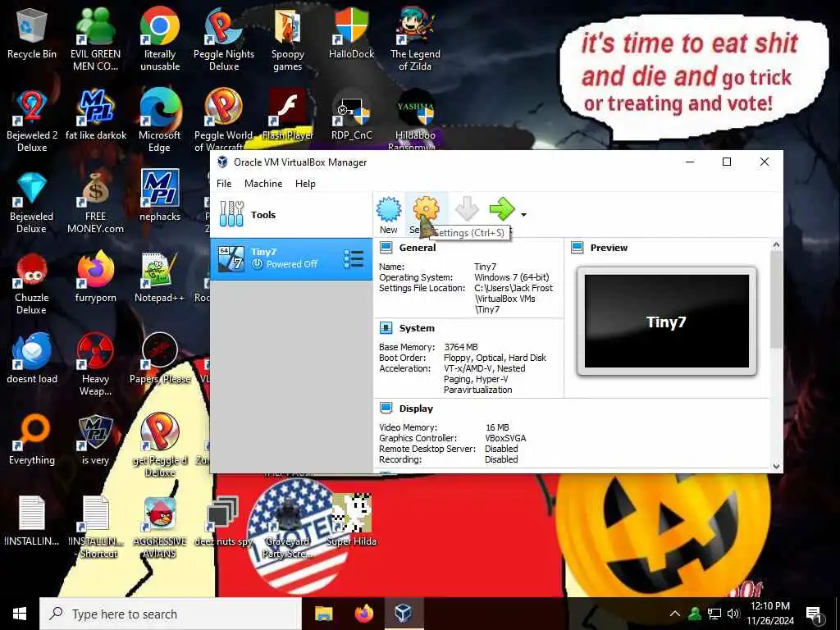Image resolution: width=840 pixels, height=630 pixels.
Task: Open Tiny7 machine list menu icon
Action: click(354, 258)
